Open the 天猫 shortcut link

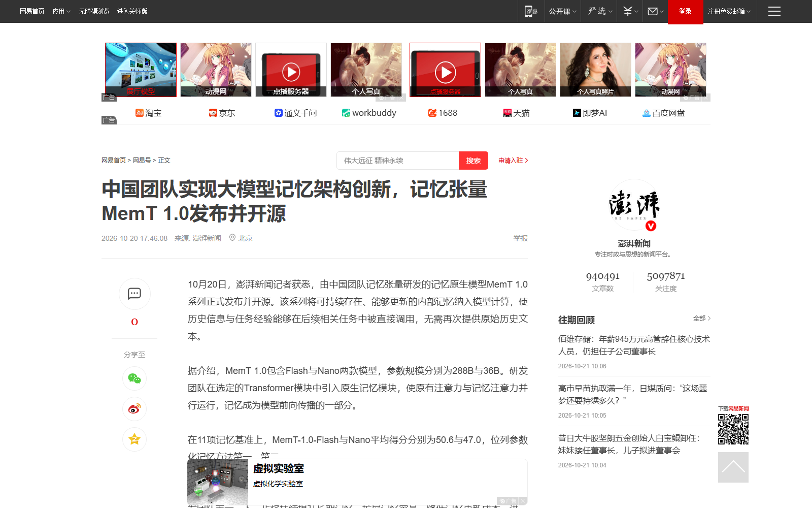516,113
